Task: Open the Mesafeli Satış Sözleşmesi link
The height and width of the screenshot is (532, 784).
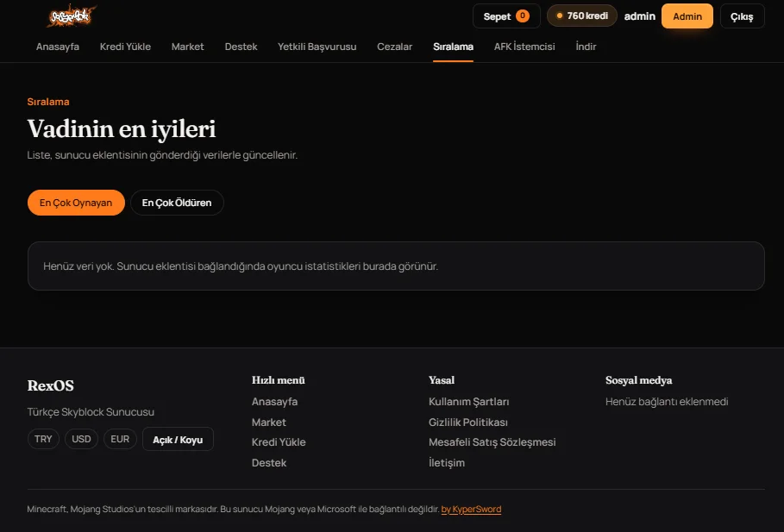Action: point(492,442)
